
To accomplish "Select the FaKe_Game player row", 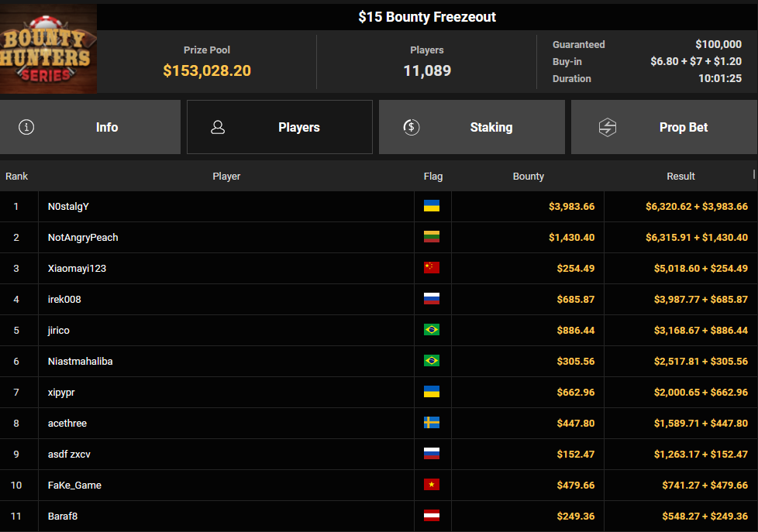I will (x=74, y=486).
